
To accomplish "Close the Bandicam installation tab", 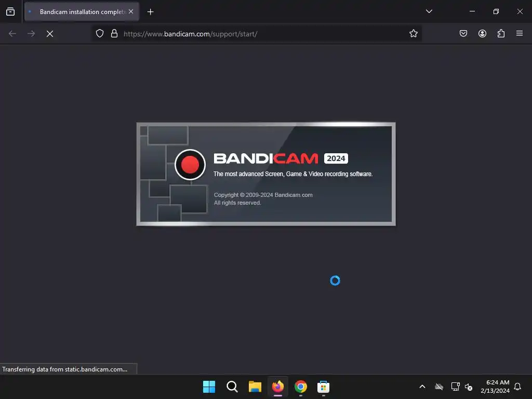I will 131,11.
